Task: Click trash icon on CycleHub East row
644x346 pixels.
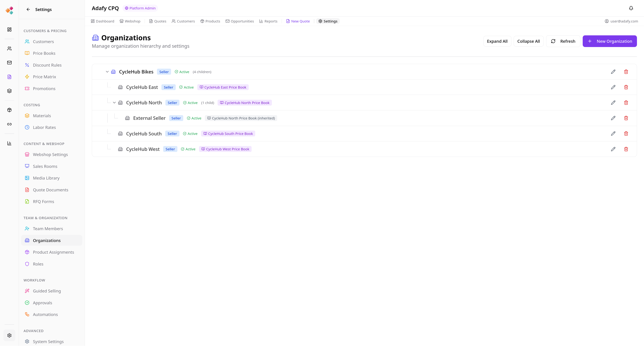Action: (626, 87)
